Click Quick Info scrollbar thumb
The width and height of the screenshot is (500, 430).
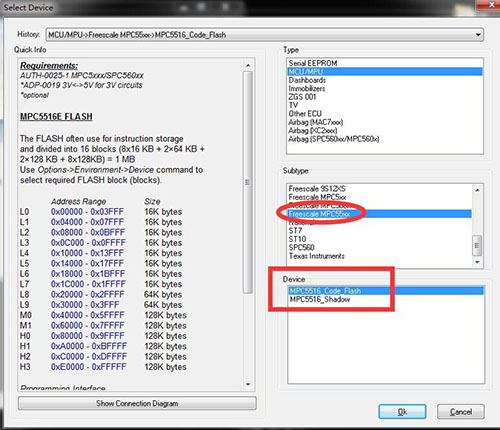pos(248,182)
